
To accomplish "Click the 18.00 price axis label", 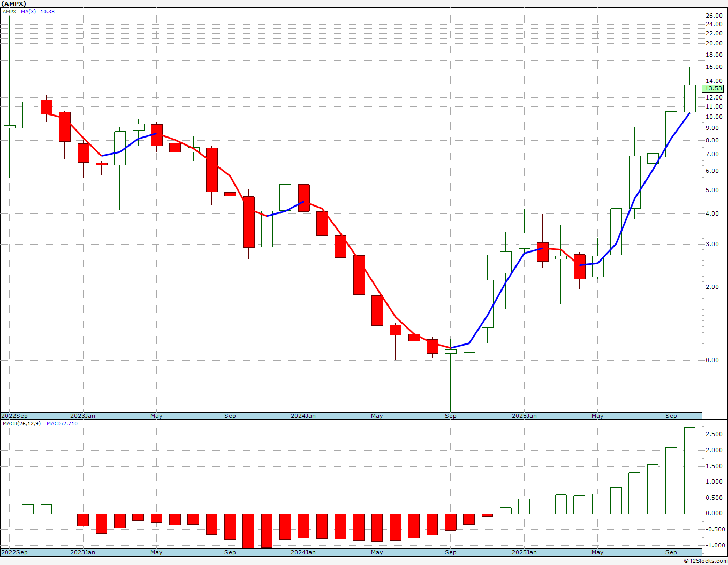I will point(714,55).
